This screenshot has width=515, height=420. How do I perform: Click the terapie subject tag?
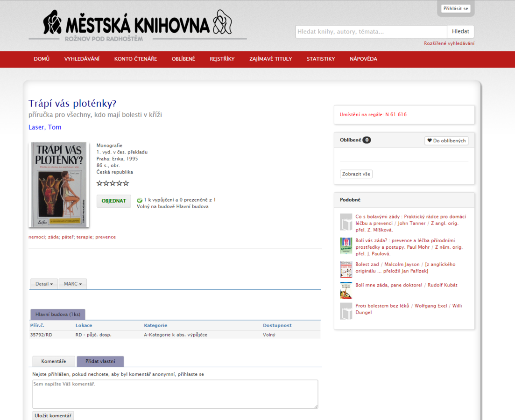coord(85,237)
